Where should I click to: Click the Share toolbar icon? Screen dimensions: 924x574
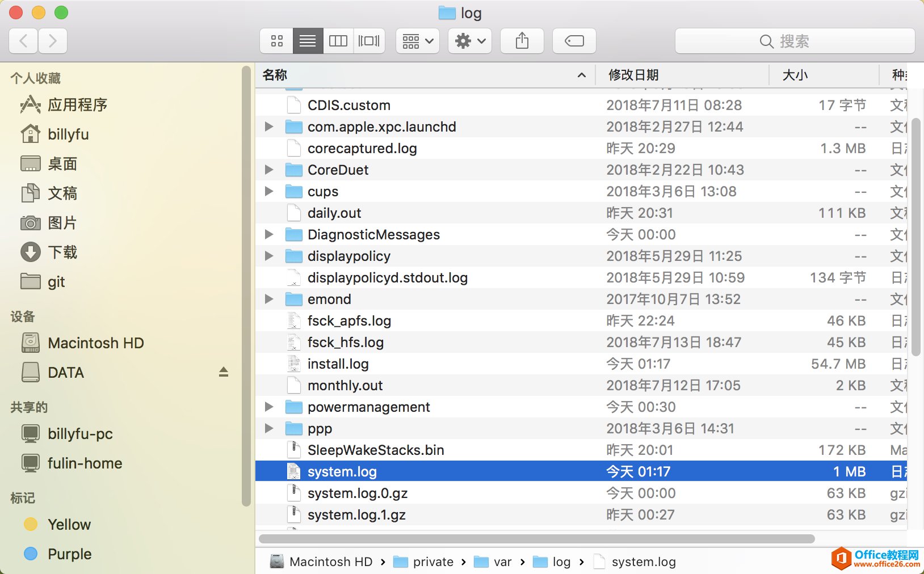pos(522,41)
